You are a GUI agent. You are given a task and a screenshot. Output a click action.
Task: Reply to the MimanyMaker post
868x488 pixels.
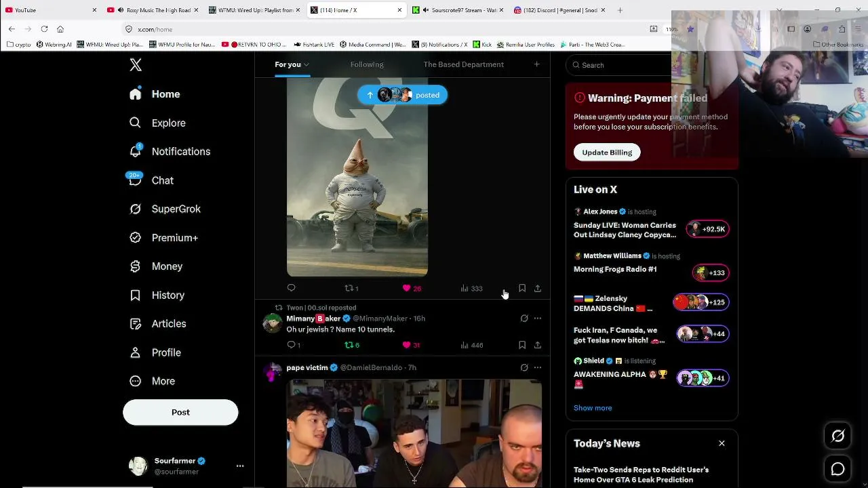click(294, 345)
